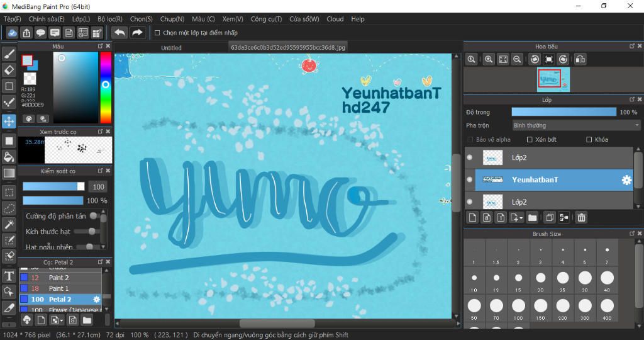644x340 pixels.
Task: Detach the Brush Size panel
Action: coord(632,234)
